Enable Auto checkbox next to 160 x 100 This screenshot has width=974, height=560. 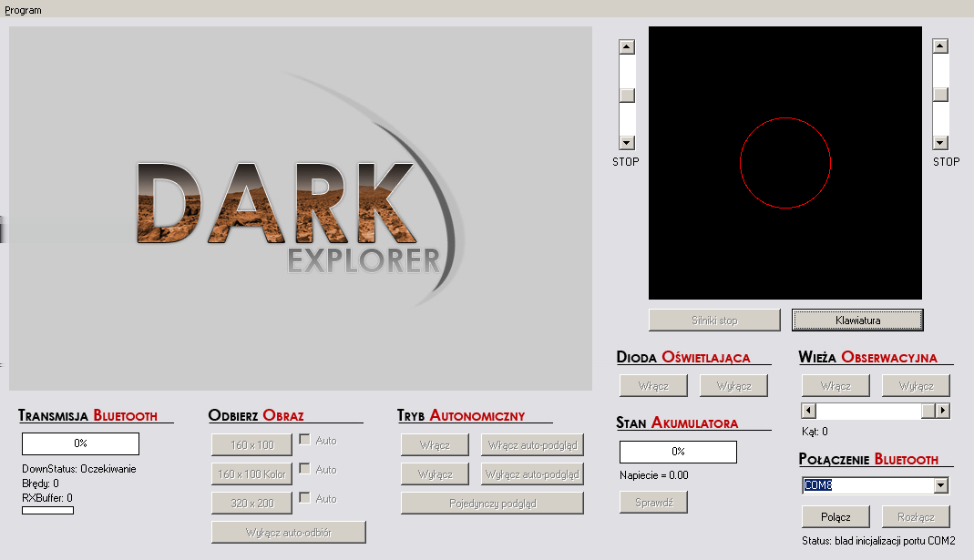(x=304, y=440)
